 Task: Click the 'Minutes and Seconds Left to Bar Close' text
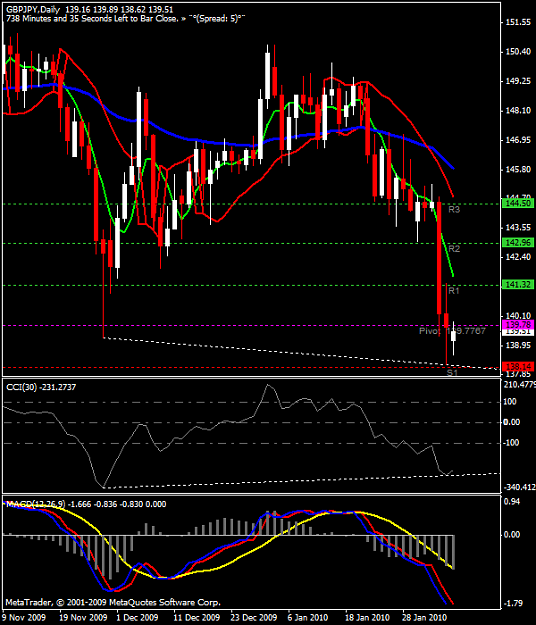91,19
